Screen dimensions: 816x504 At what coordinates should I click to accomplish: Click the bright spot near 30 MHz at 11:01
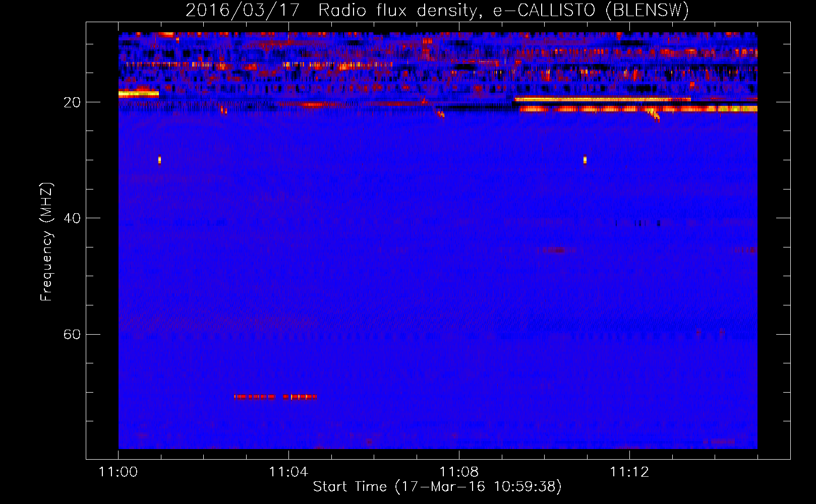click(159, 160)
